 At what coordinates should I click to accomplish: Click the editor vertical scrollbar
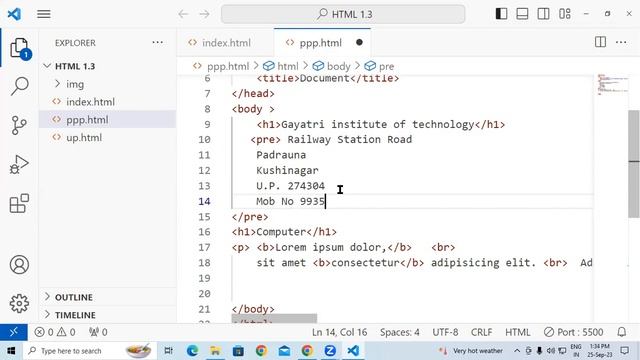[633, 163]
